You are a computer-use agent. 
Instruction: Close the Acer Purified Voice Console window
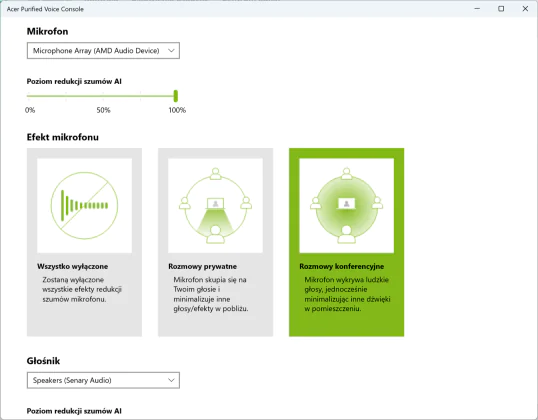525,9
